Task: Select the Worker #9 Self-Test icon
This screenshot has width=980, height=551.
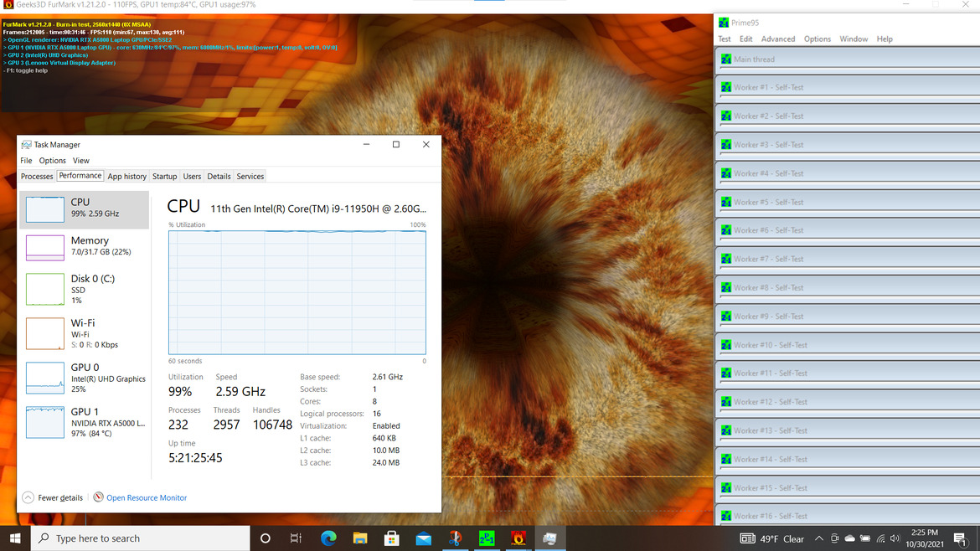Action: tap(725, 317)
